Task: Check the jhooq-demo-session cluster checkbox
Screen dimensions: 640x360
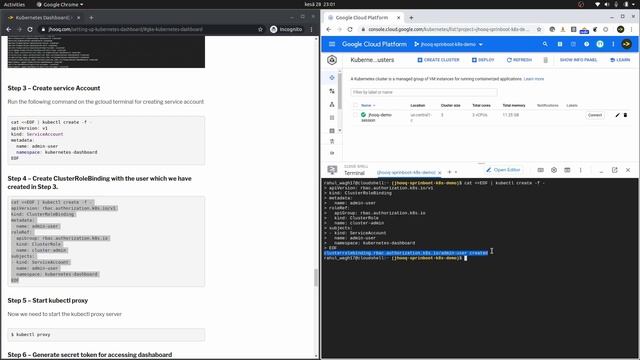Action: pos(355,115)
